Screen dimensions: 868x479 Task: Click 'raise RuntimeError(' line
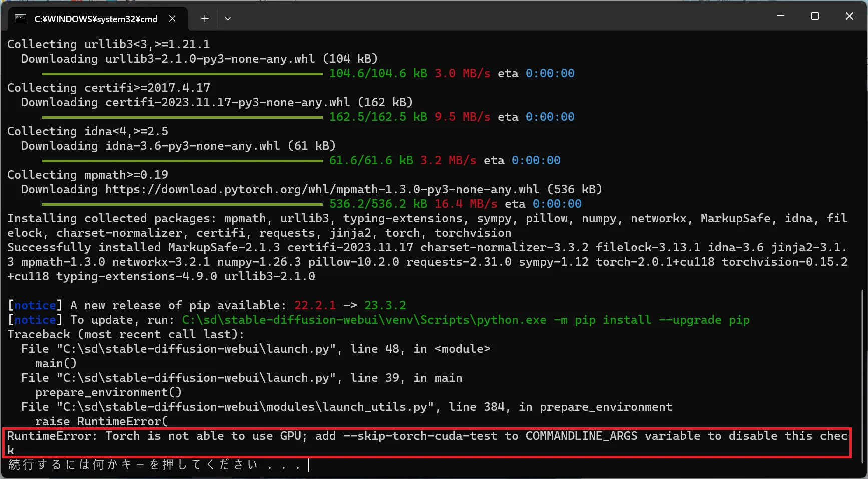[x=102, y=421]
